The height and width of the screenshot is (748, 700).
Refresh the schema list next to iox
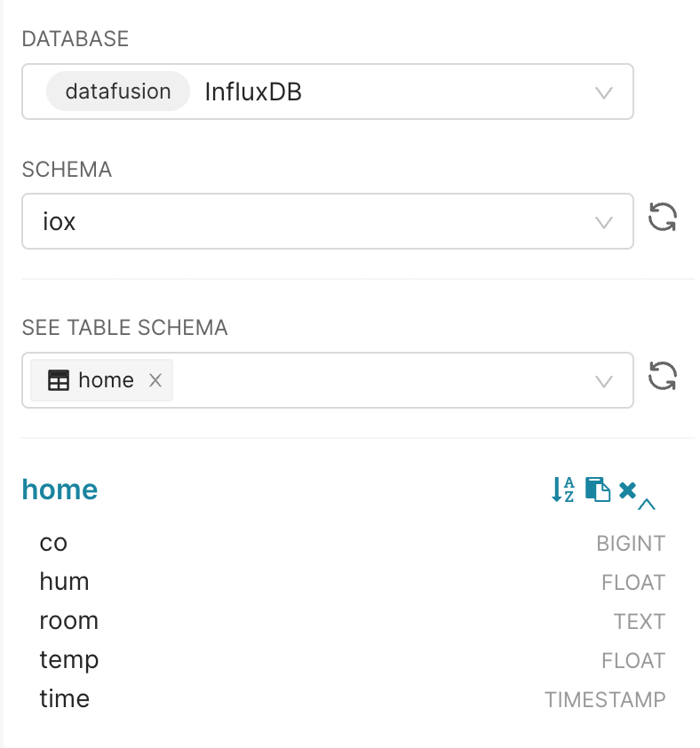pyautogui.click(x=663, y=218)
